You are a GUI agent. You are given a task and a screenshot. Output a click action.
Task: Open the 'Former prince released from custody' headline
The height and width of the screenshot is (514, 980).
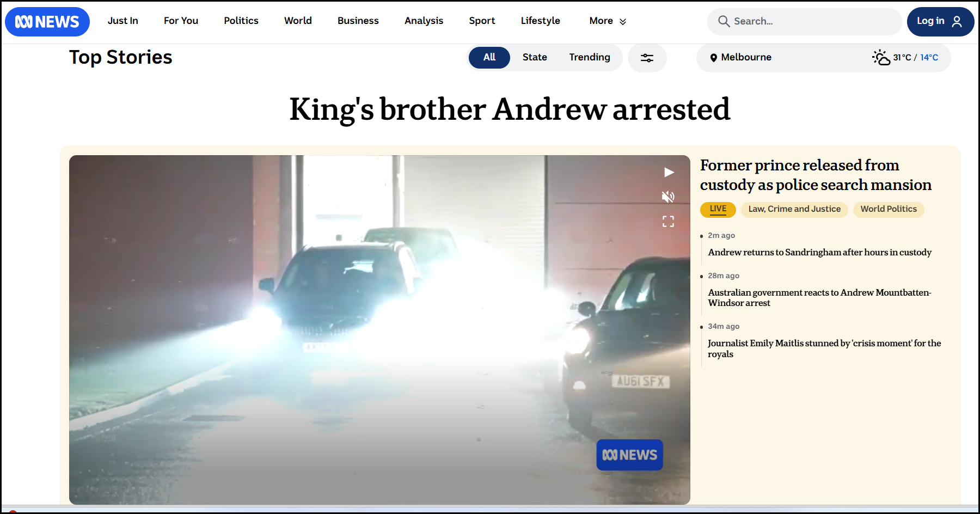coord(815,175)
